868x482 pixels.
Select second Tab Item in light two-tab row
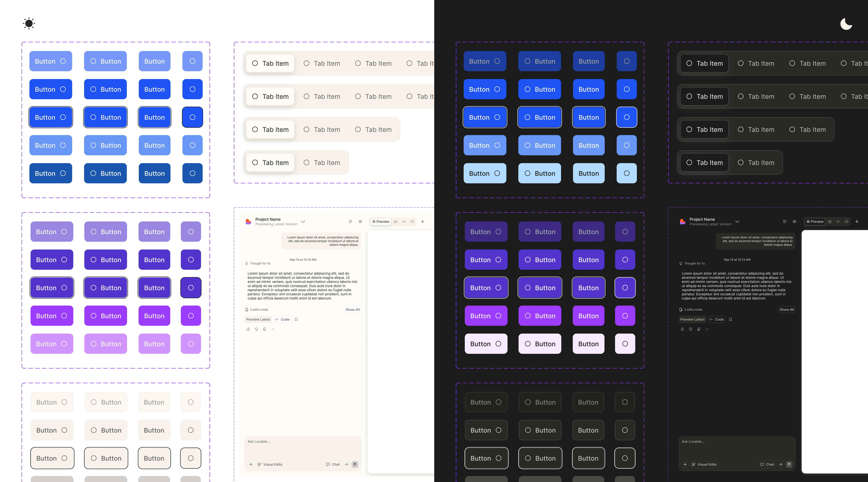click(x=322, y=163)
